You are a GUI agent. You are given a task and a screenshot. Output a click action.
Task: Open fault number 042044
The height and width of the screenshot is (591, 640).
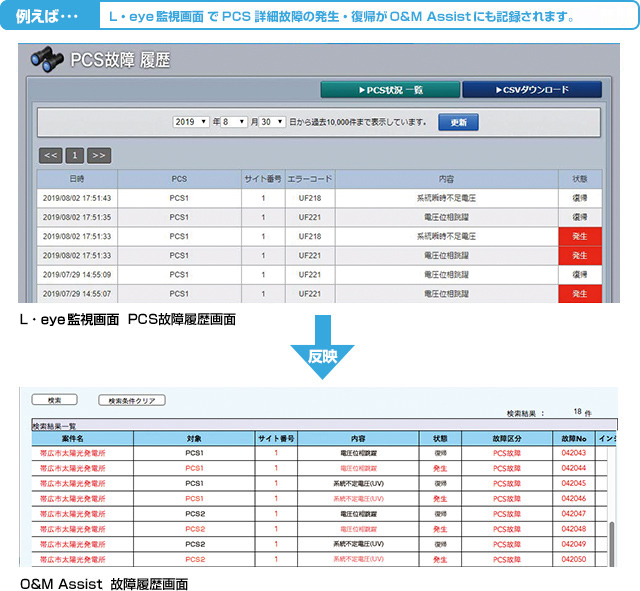pos(574,468)
